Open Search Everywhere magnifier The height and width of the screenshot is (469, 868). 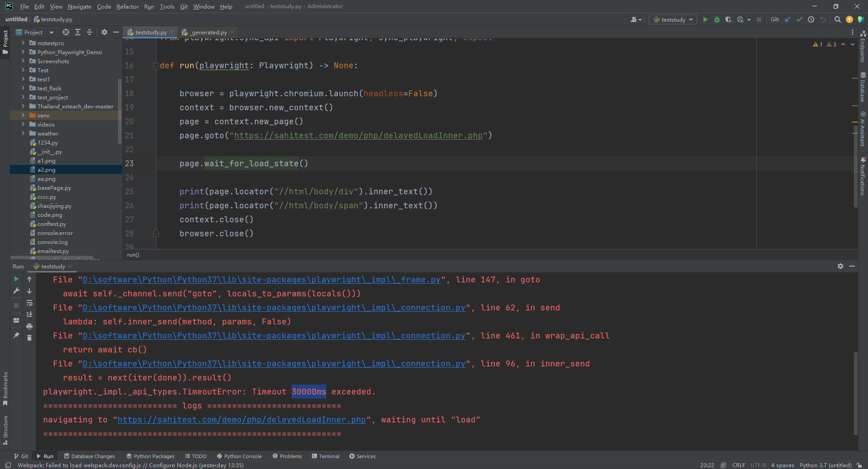click(838, 19)
